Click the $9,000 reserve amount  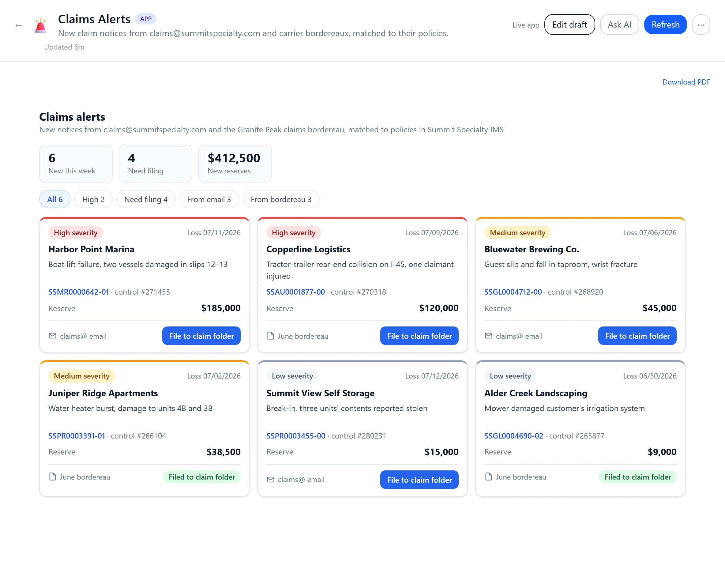(x=662, y=452)
